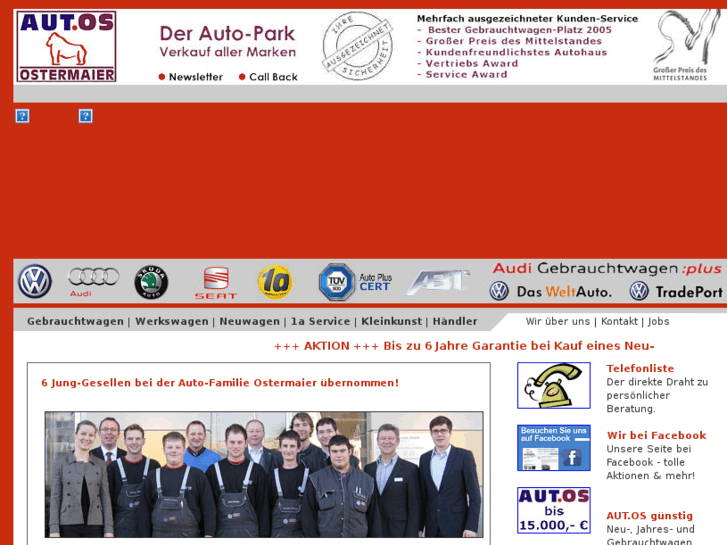Select the SEAT brand logo
Image resolution: width=727 pixels, height=545 pixels.
[x=216, y=282]
